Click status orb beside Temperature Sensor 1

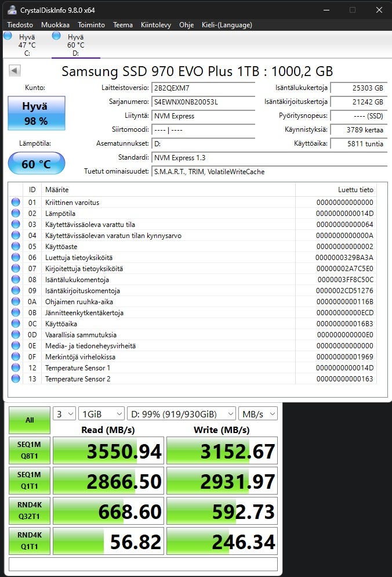coord(16,367)
